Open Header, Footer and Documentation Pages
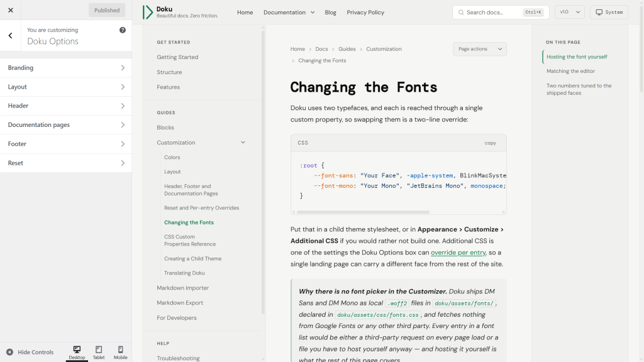Image resolution: width=644 pixels, height=362 pixels. tap(191, 190)
